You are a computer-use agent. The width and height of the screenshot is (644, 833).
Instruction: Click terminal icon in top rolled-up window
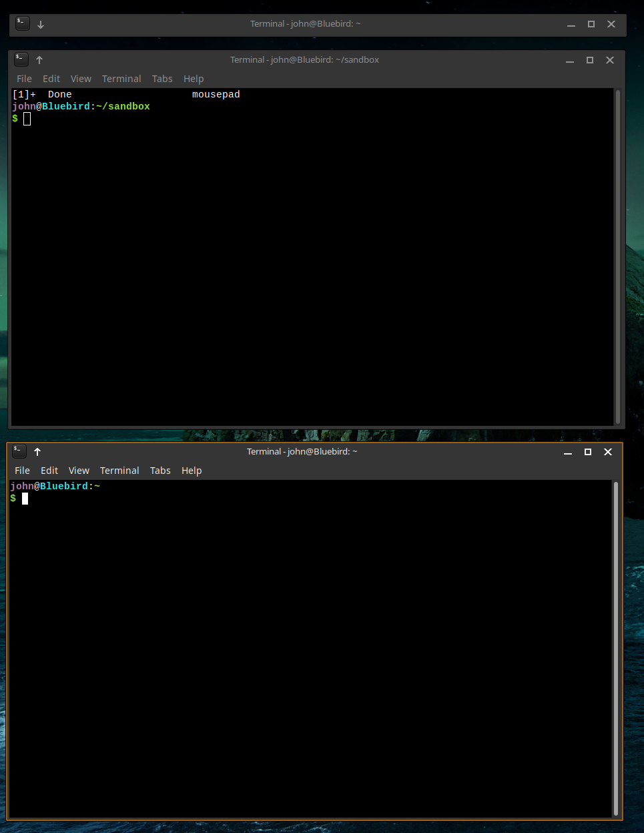pyautogui.click(x=23, y=23)
